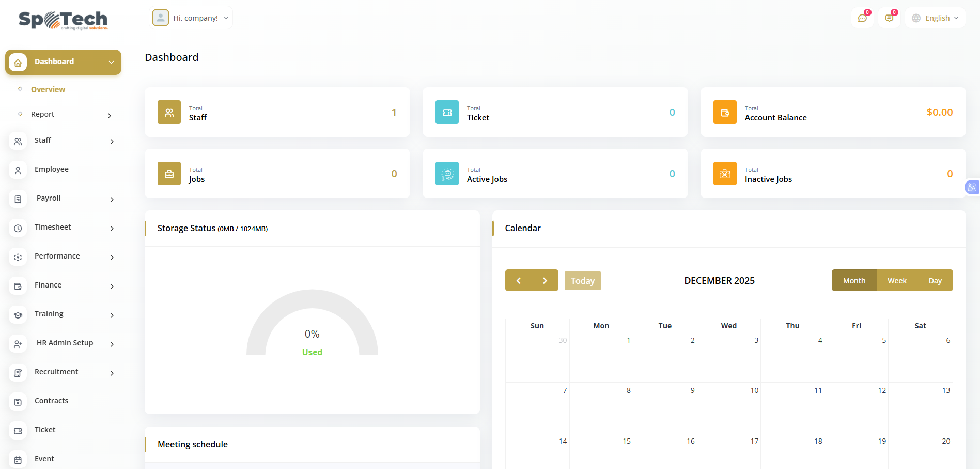This screenshot has width=980, height=469.
Task: Expand the Recruitment sidebar section
Action: 62,372
